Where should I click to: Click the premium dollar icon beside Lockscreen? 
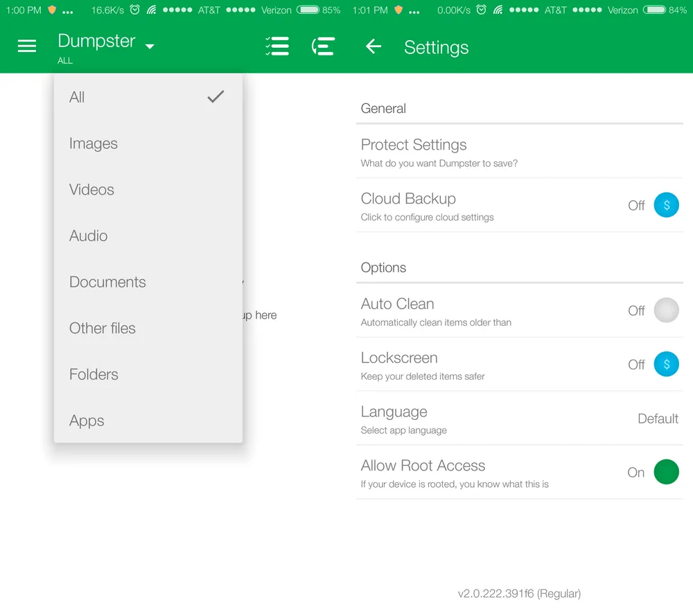coord(666,364)
